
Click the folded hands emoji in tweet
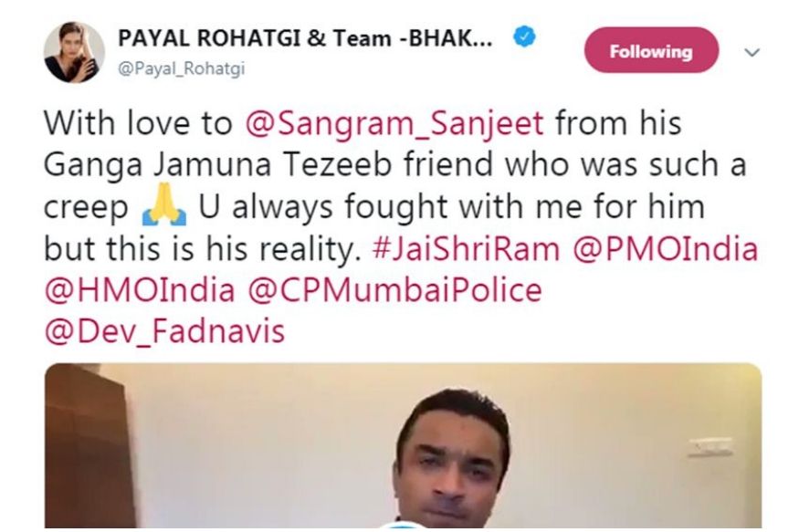pos(163,208)
